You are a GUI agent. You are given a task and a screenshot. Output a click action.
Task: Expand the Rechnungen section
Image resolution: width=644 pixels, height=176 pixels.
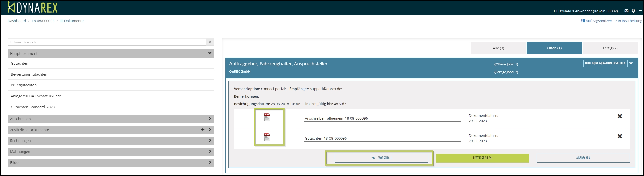coord(210,140)
